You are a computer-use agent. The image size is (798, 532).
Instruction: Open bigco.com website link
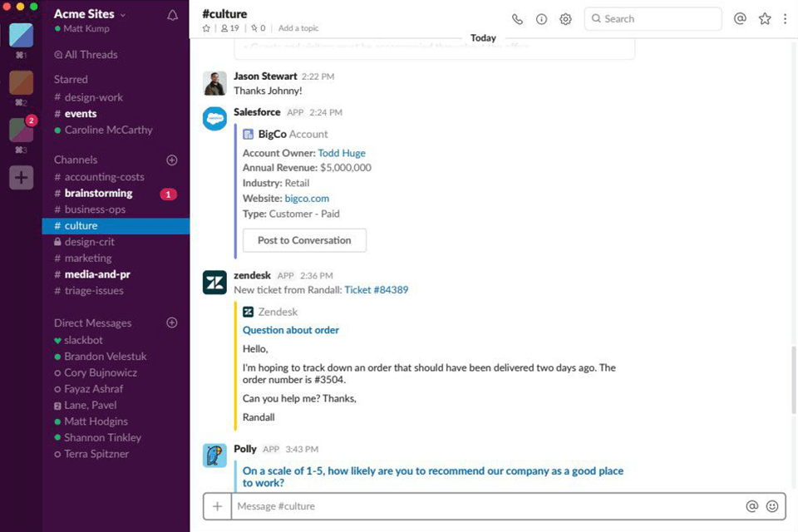click(307, 199)
